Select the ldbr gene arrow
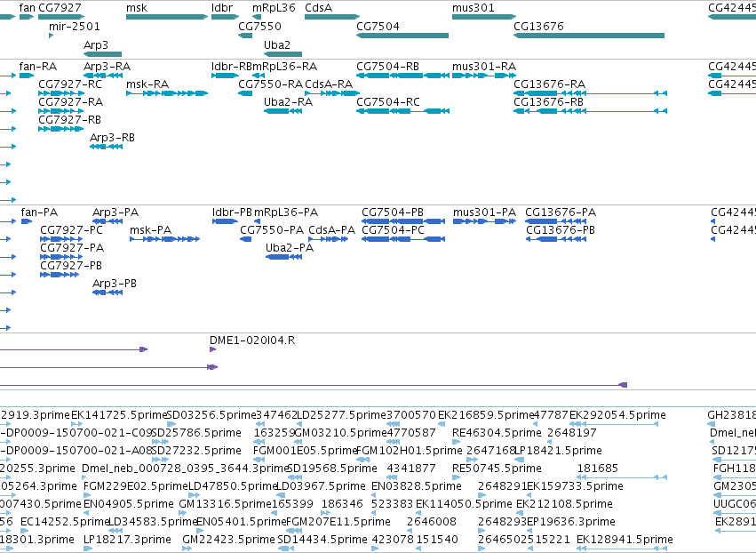This screenshot has height=553, width=756. 225,17
